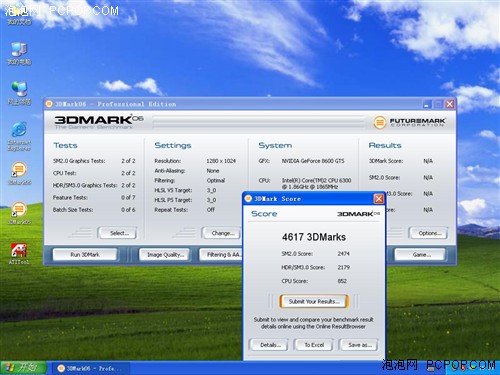500x375 pixels.
Task: Open the Options button under Results
Action: coord(428,233)
